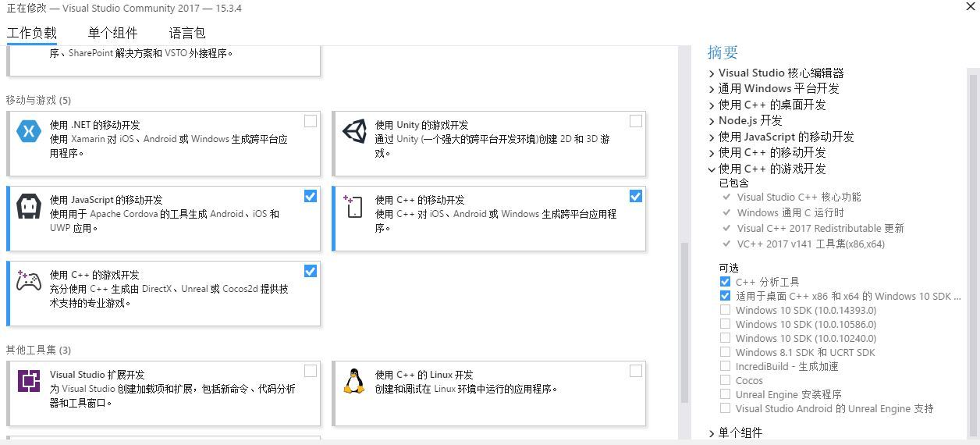Expand 使用 JavaScript 的移动开发 in summary

[x=712, y=137]
